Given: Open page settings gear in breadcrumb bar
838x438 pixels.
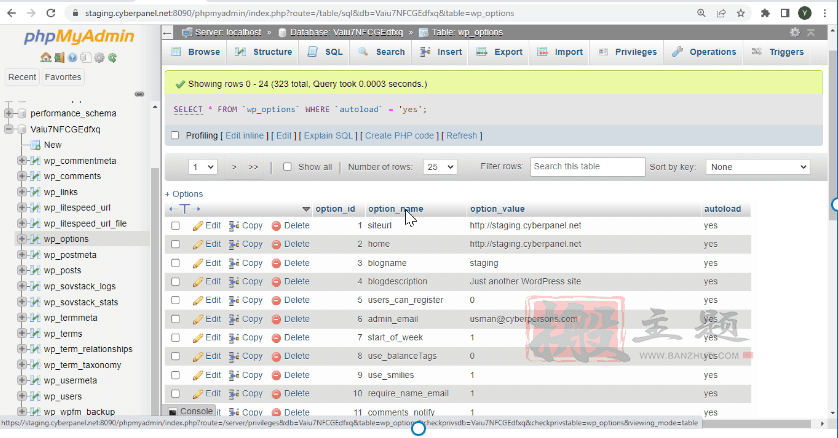Looking at the screenshot, I should [x=795, y=33].
